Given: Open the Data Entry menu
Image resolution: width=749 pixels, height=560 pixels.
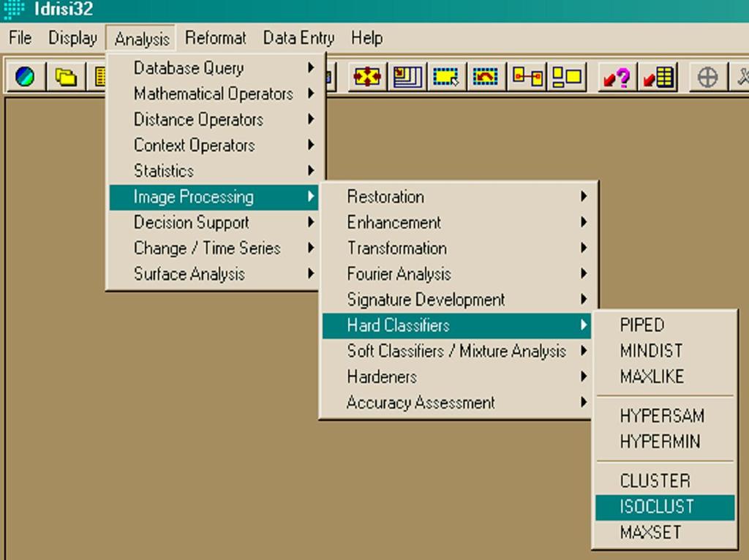Looking at the screenshot, I should click(x=298, y=38).
